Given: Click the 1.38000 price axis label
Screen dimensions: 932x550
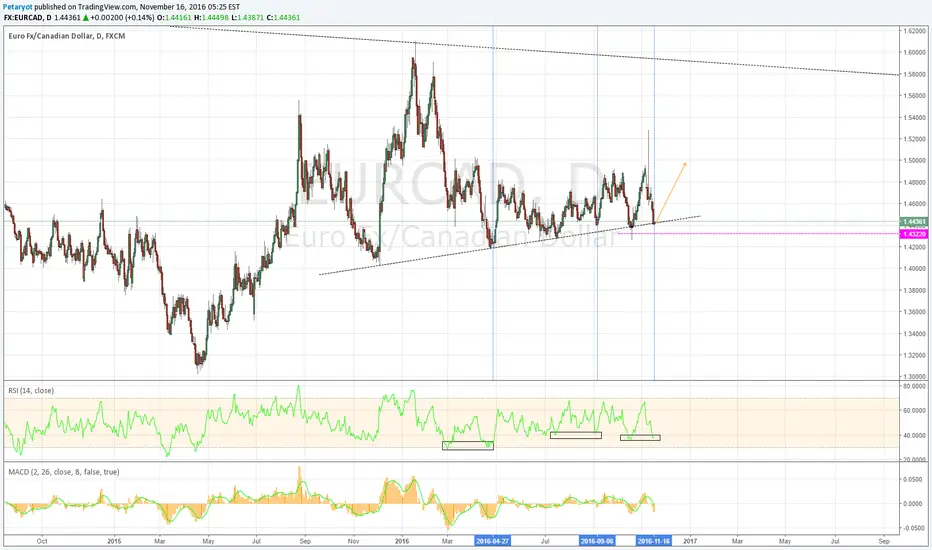Looking at the screenshot, I should click(x=915, y=291).
